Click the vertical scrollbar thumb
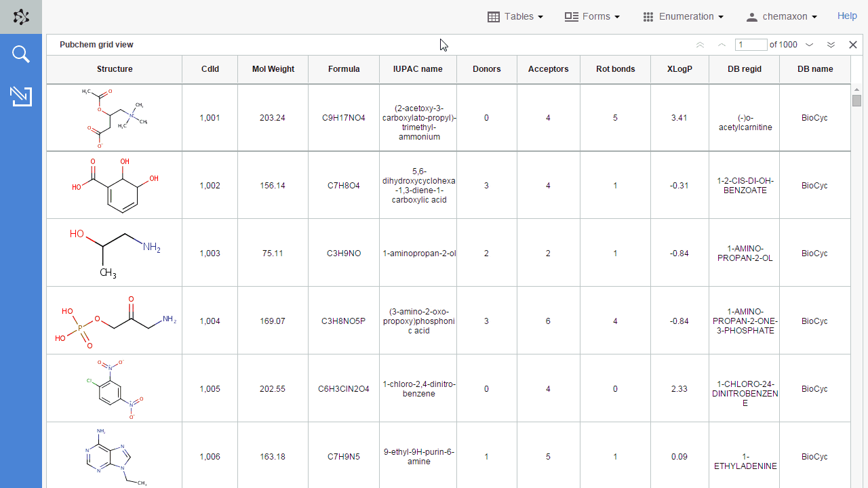Viewport: 868px width, 488px height. pos(856,100)
